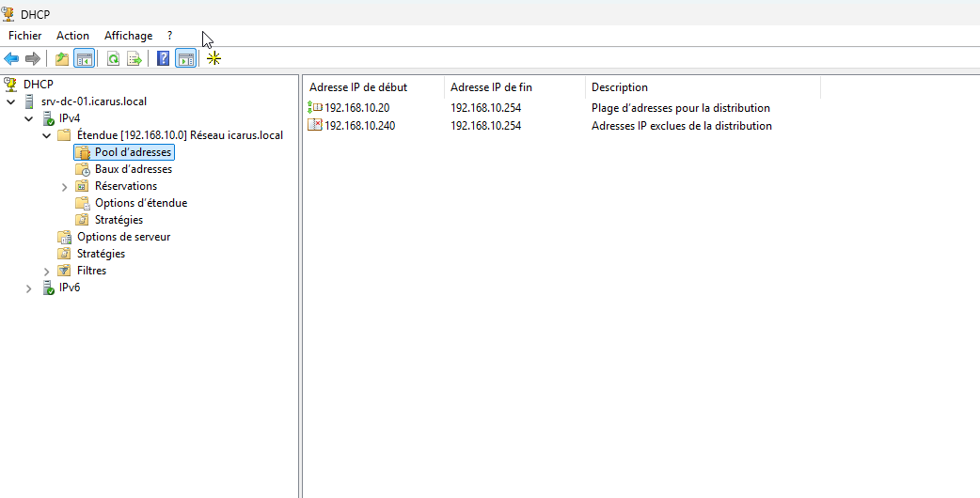Screen dimensions: 980x498
Task: Select Stratégies under IPv4 server level
Action: 102,254
